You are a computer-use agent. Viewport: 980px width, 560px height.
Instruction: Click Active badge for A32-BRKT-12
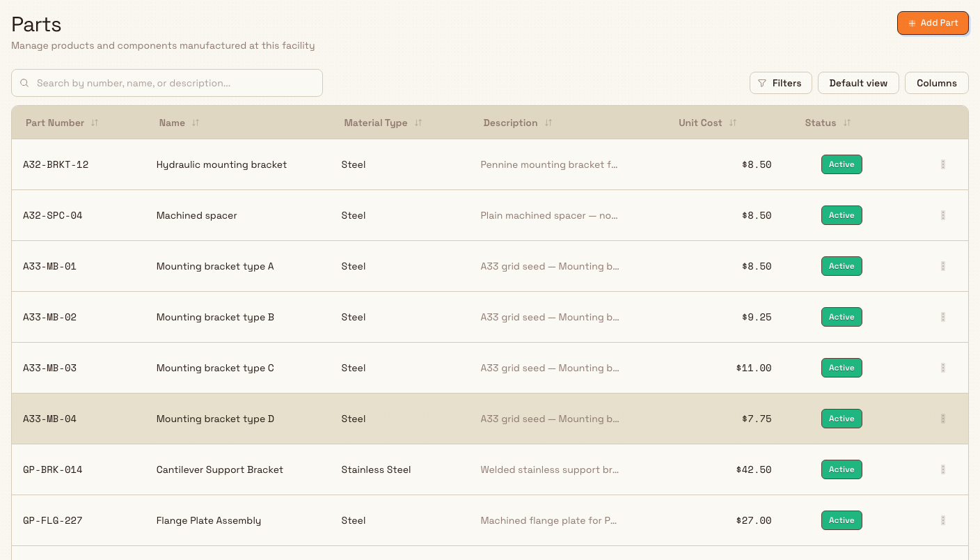841,164
